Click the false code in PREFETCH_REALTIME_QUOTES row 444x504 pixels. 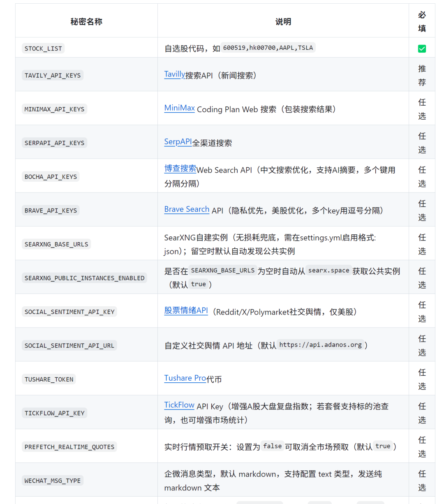272,446
